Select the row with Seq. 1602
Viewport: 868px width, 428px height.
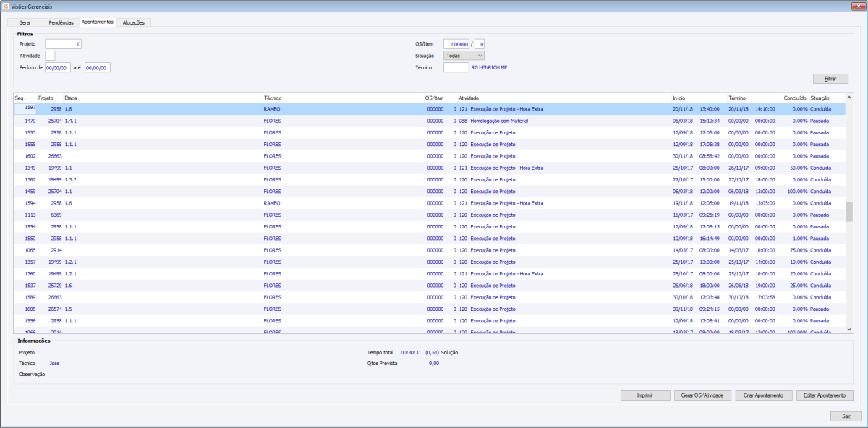pos(430,156)
